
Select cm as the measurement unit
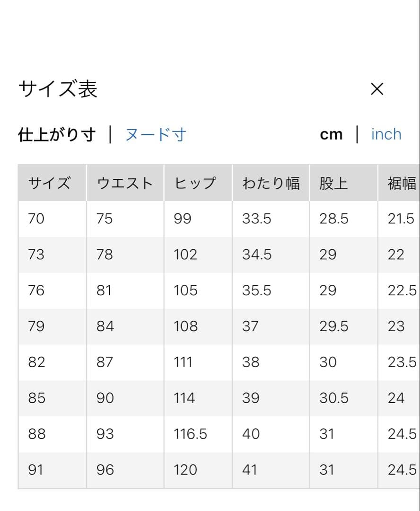click(x=331, y=135)
